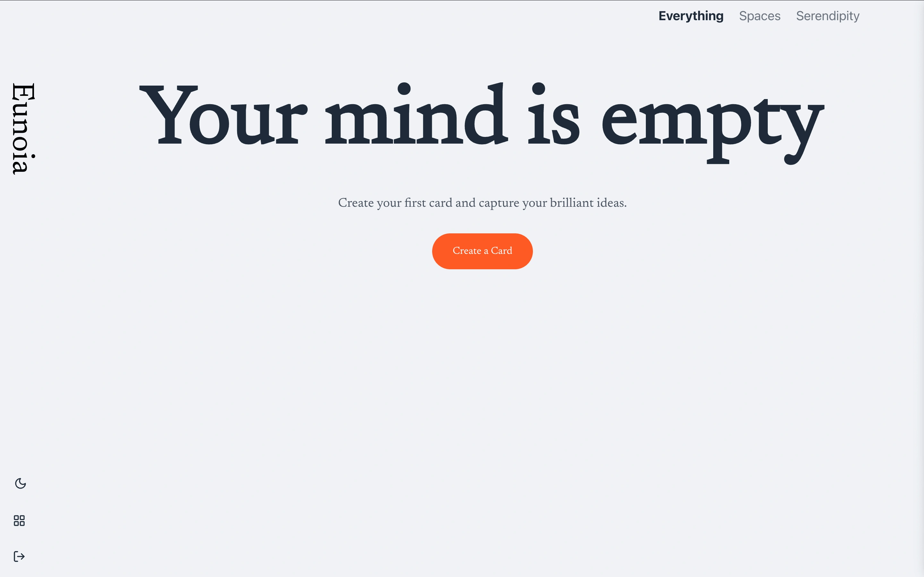This screenshot has height=577, width=924.
Task: Click the Create a Card button
Action: coord(482,251)
